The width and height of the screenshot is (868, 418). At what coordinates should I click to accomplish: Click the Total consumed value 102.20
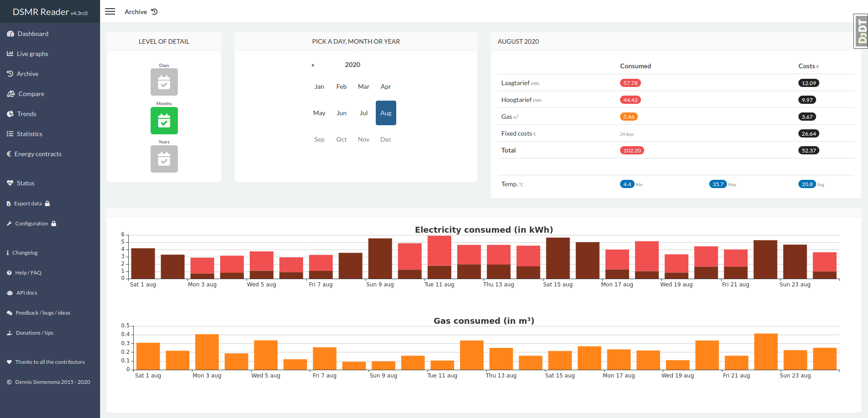[x=632, y=150]
